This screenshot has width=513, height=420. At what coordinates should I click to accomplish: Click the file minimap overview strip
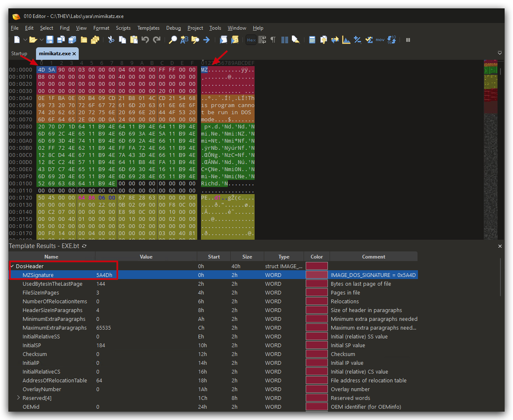point(490,150)
